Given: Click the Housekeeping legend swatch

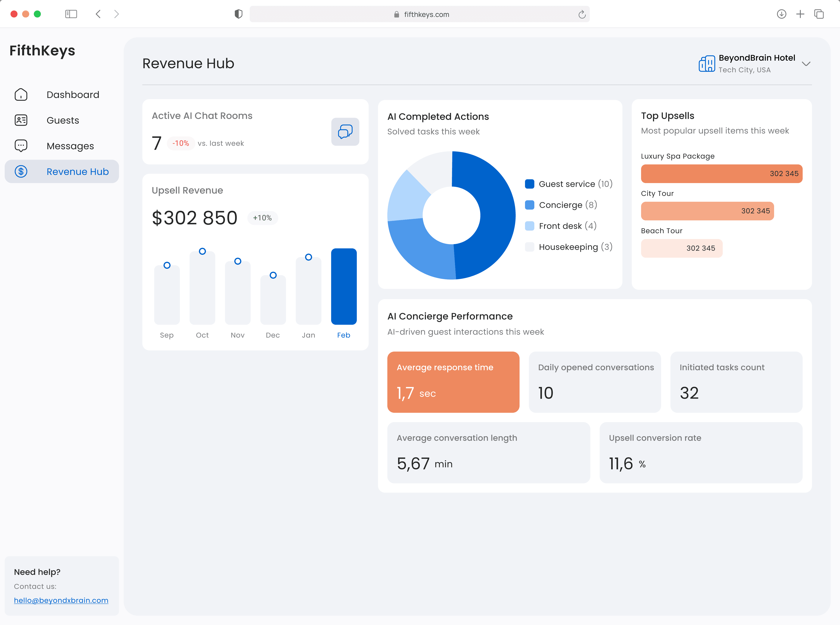Looking at the screenshot, I should (x=530, y=247).
